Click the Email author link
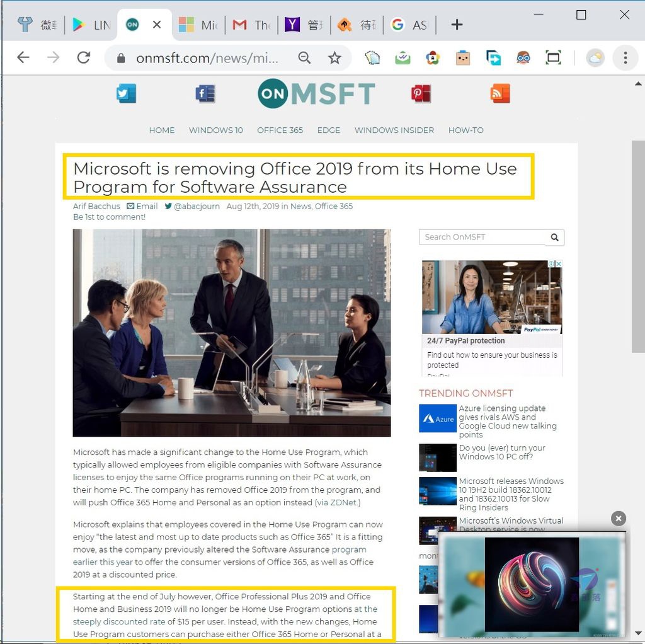 (x=142, y=206)
